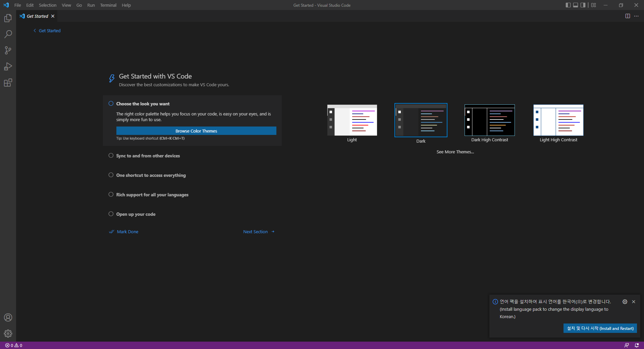Split the editor right

coord(628,16)
